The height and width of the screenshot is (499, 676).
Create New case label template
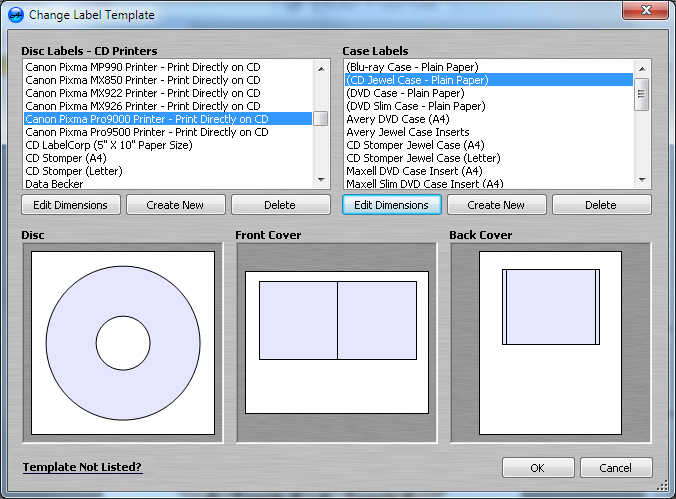(x=496, y=205)
